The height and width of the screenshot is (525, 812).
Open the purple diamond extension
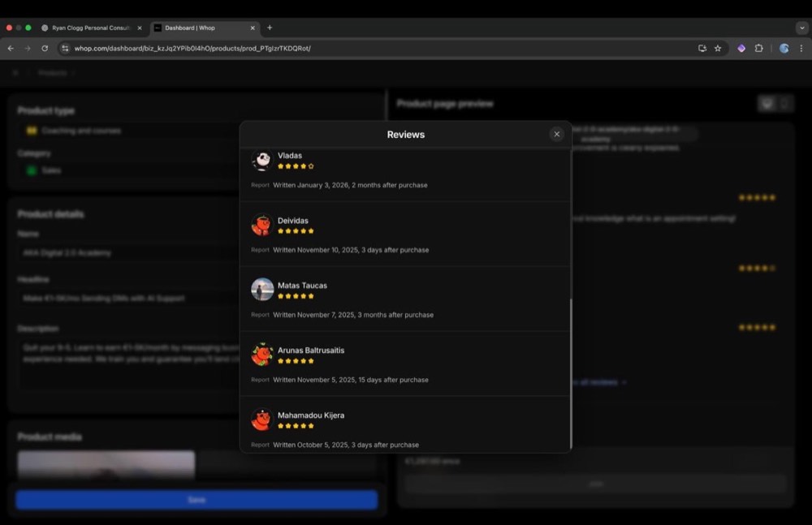point(741,48)
